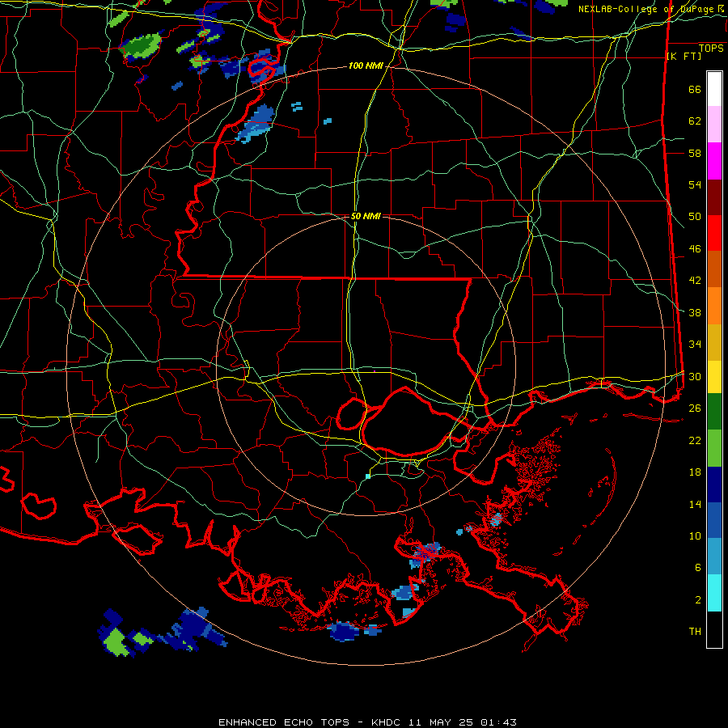Click the 62 value on the legend
Image resolution: width=728 pixels, height=728 pixels.
(695, 121)
